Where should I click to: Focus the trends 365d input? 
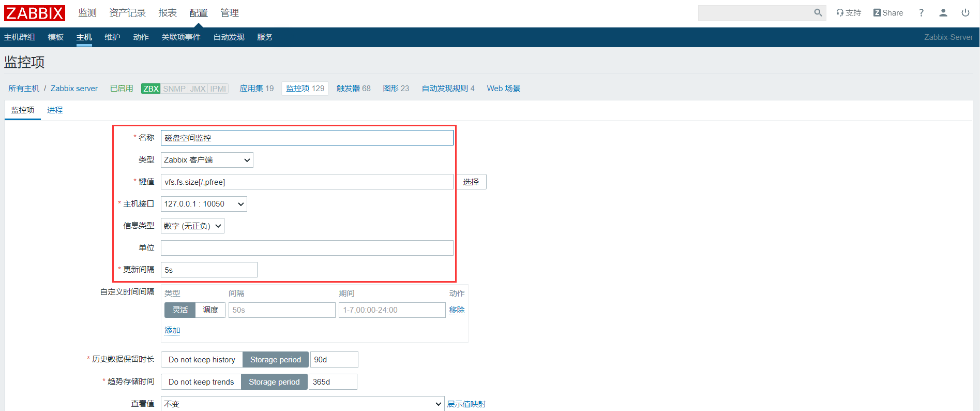click(333, 382)
